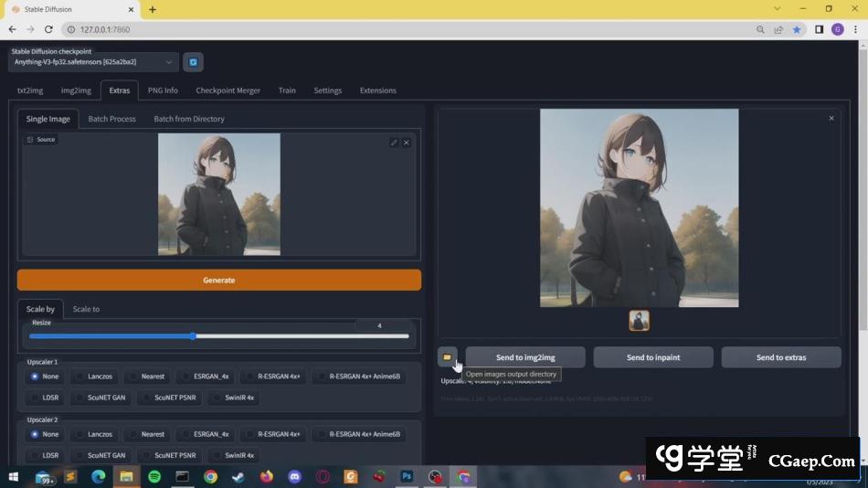The image size is (868, 488).
Task: Click the edit pencil icon on source image
Action: point(394,143)
